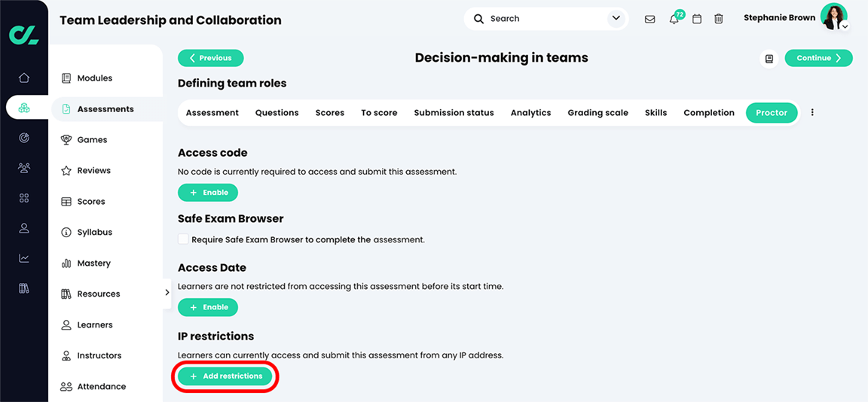The image size is (868, 402).
Task: Open the reports chart icon in rail
Action: [x=24, y=258]
